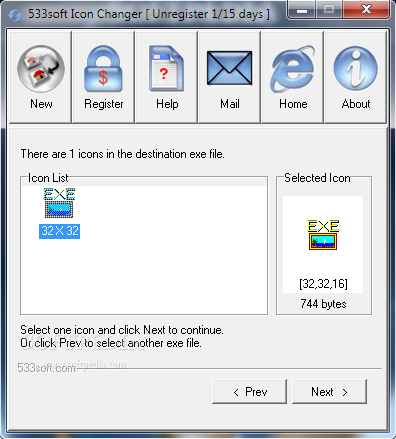Open the Home Internet Explorer icon
396x439 pixels.
pos(293,69)
